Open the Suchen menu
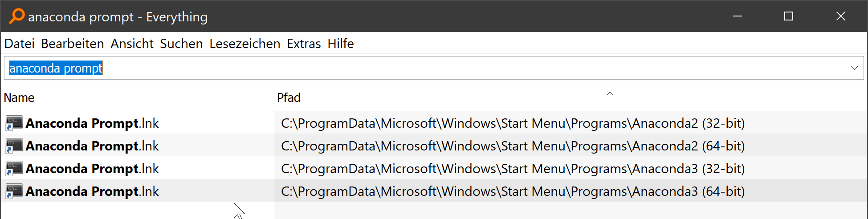Screen dimensions: 868x219 tap(181, 44)
